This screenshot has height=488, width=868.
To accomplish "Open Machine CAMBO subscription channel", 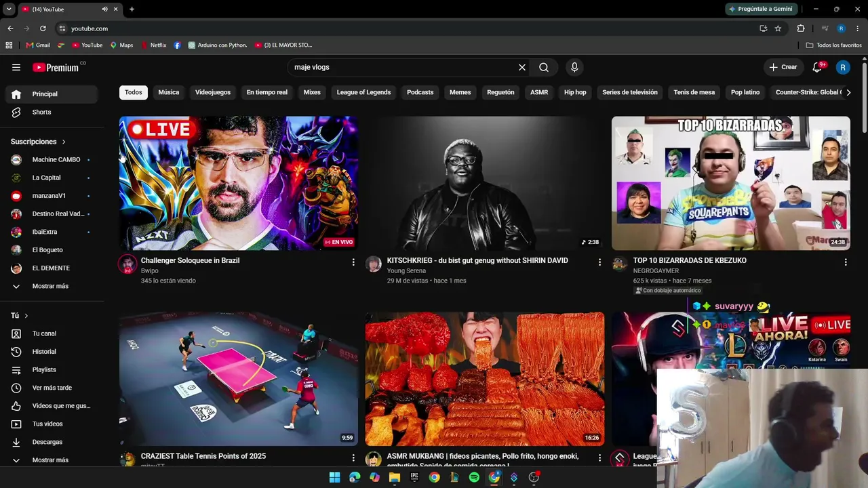I will click(x=52, y=159).
